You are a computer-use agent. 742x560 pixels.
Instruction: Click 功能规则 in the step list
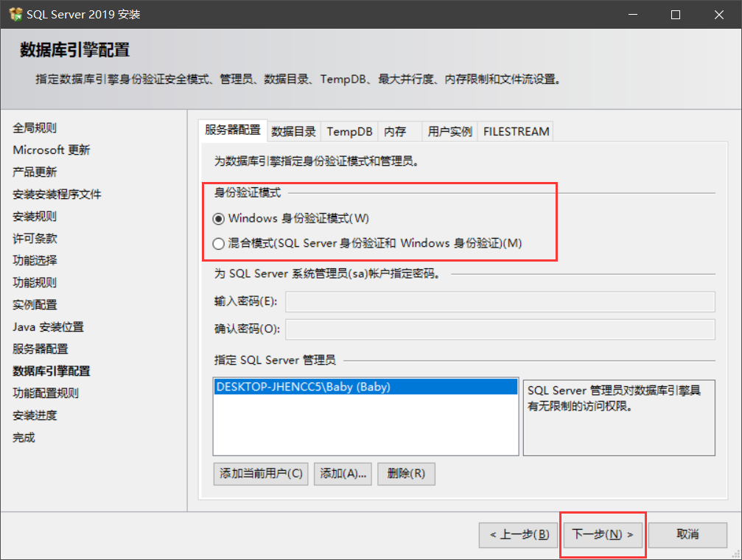coord(35,283)
